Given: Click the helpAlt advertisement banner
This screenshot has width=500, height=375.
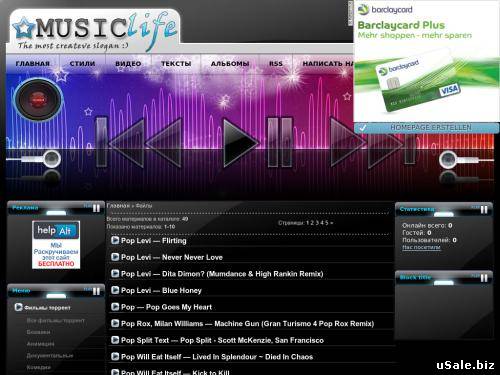Looking at the screenshot, I should (56, 245).
